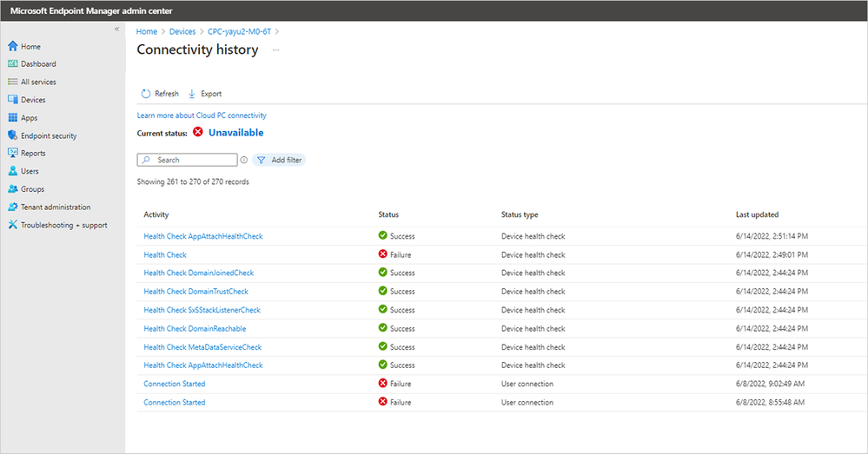Image resolution: width=868 pixels, height=454 pixels.
Task: Click the Export button label
Action: [x=211, y=94]
